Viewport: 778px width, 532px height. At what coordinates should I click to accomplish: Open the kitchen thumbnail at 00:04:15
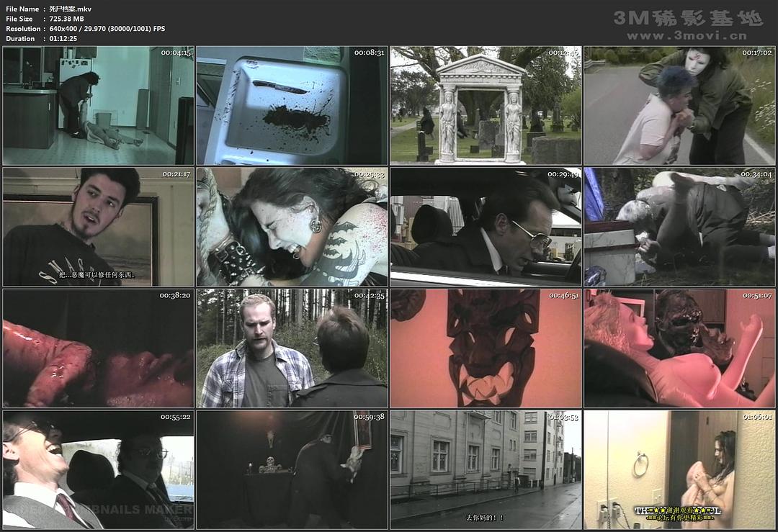click(98, 106)
